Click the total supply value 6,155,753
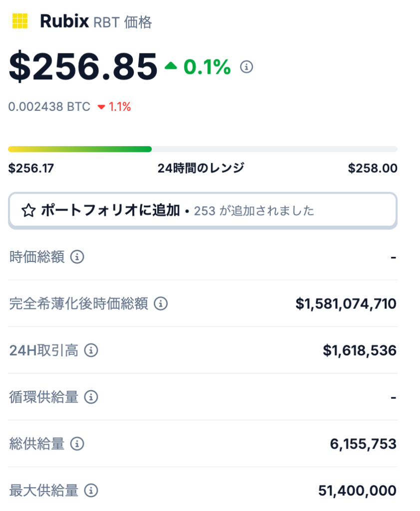This screenshot has width=420, height=511. coord(363,444)
